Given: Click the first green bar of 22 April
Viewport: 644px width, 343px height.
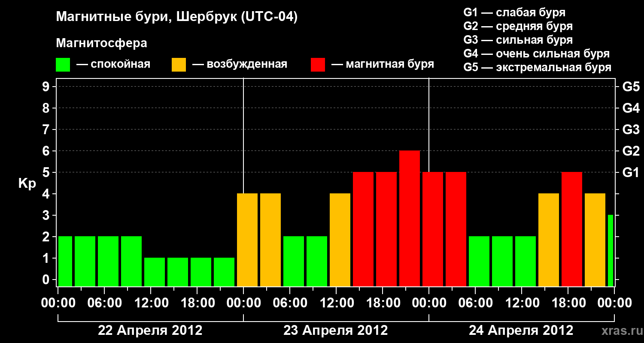Looking at the screenshot, I should (65, 261).
